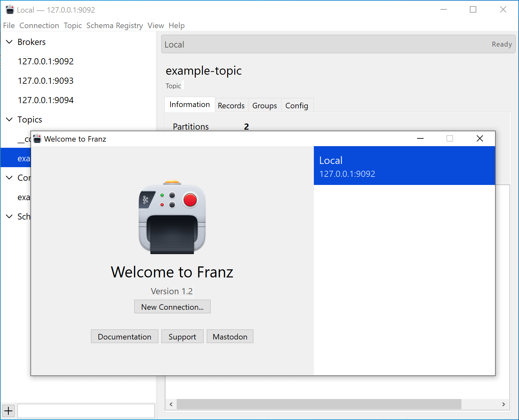519x420 pixels.
Task: Click the 'example-topic' heading
Action: (204, 71)
